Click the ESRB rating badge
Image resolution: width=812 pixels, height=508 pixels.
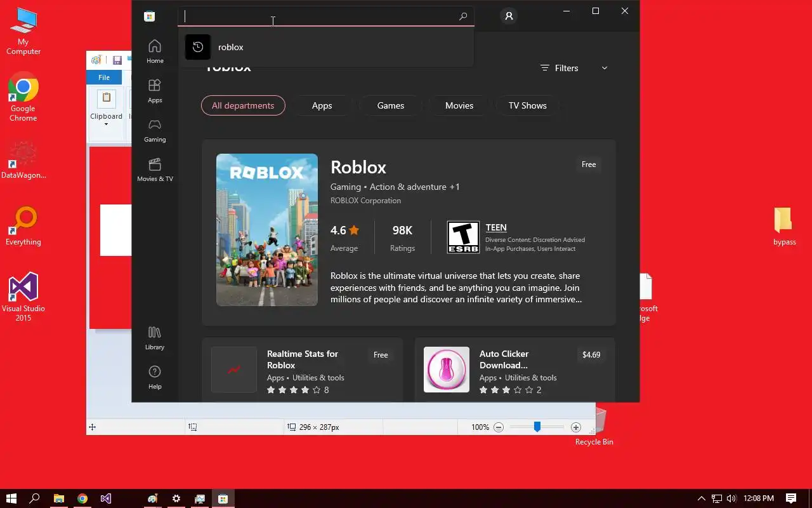(x=463, y=237)
